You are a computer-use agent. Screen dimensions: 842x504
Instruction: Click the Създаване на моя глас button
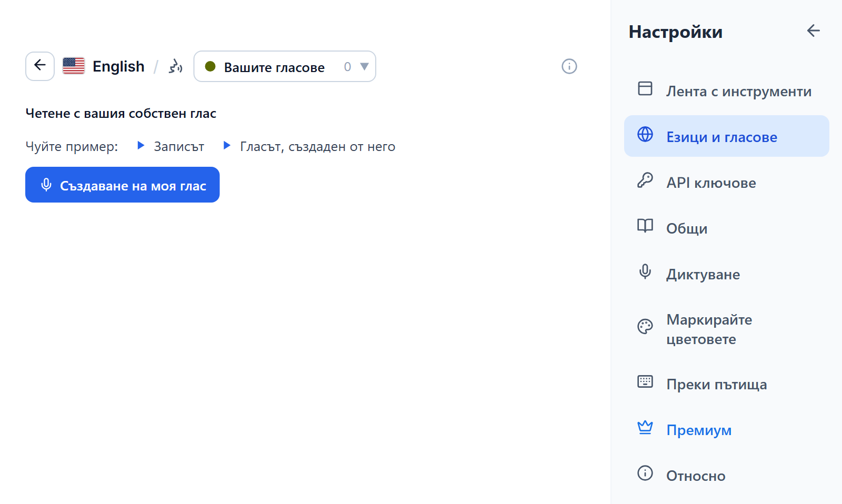click(x=123, y=185)
